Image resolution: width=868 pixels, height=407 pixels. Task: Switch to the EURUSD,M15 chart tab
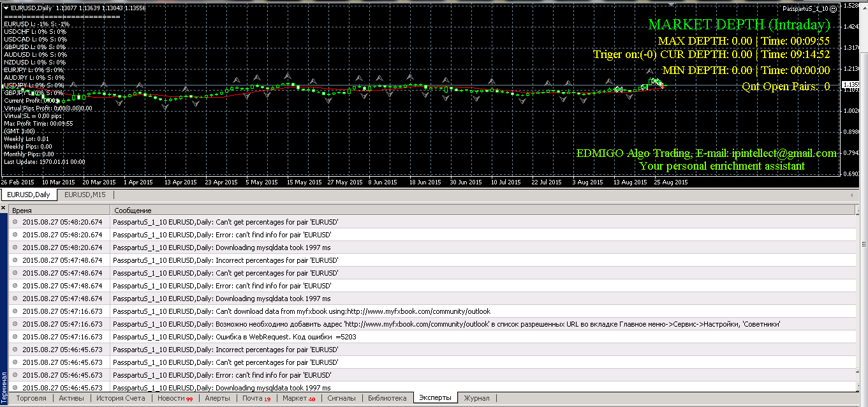click(x=85, y=195)
